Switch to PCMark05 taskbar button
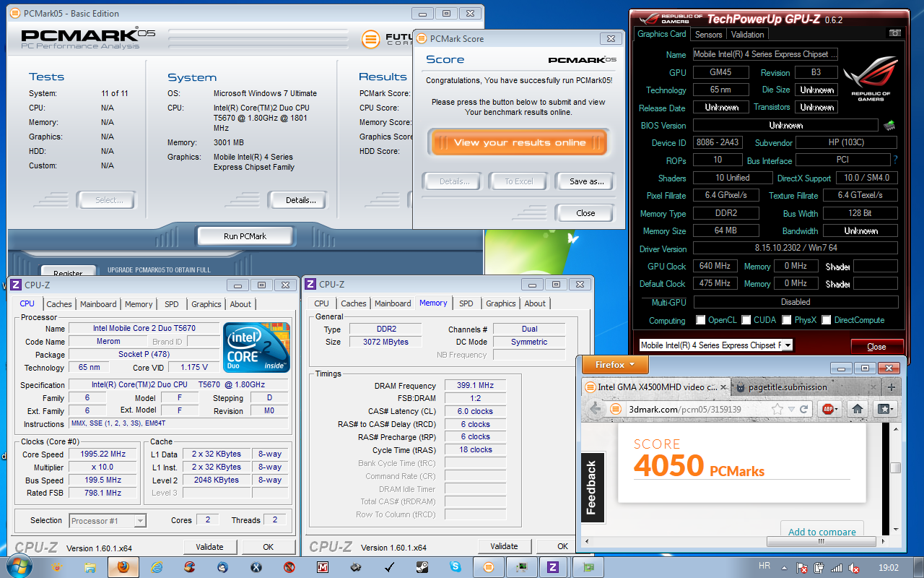Image resolution: width=924 pixels, height=578 pixels. [489, 567]
